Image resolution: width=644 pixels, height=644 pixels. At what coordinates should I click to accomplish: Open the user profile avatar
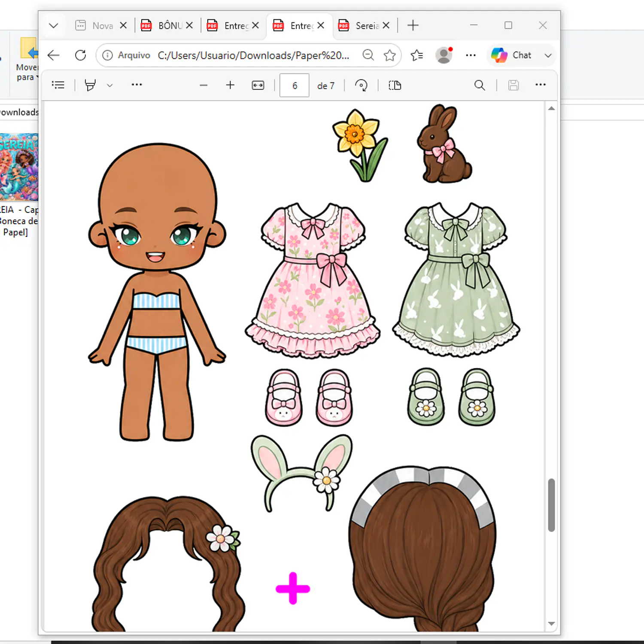444,55
